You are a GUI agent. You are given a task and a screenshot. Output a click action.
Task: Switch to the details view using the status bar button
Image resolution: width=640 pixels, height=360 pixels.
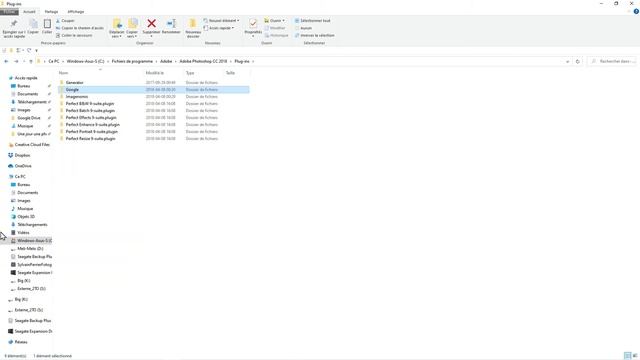[x=628, y=356]
